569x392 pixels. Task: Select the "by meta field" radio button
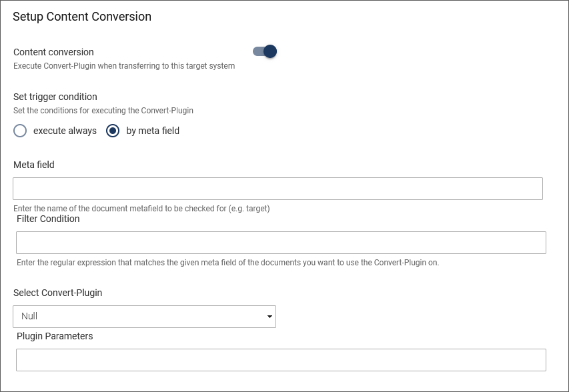[113, 131]
